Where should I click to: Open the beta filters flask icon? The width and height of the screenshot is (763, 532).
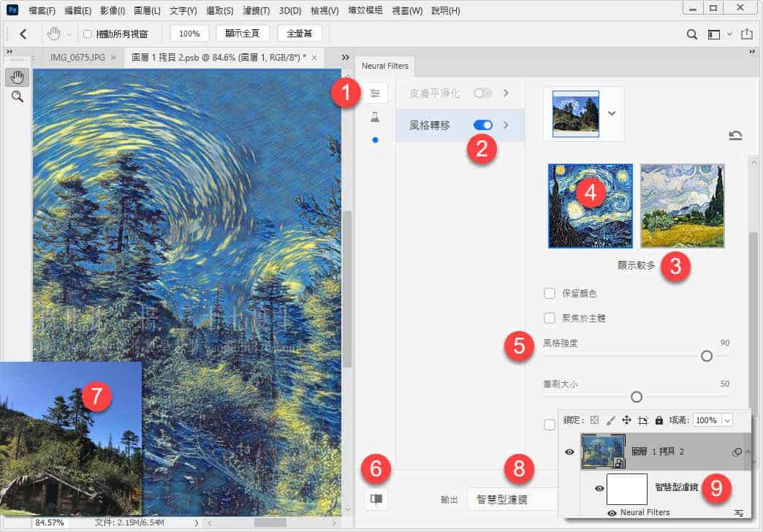375,118
